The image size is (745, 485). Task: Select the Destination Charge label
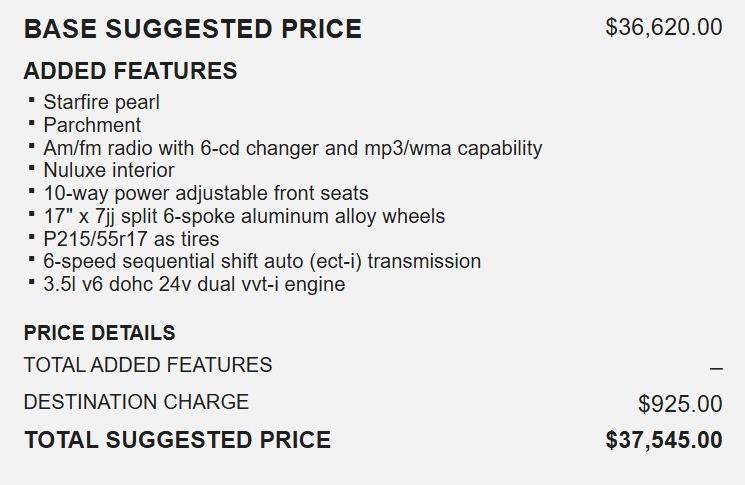coord(136,402)
